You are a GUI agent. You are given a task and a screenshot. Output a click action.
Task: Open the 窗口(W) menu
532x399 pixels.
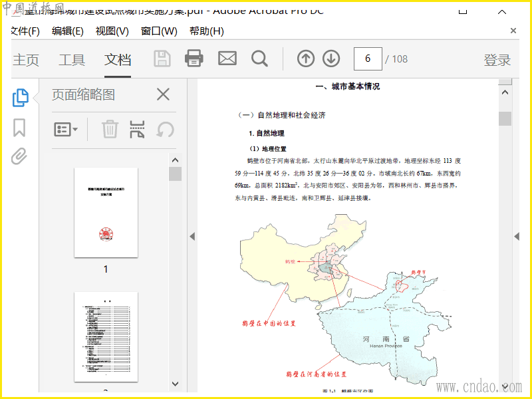[x=159, y=31]
